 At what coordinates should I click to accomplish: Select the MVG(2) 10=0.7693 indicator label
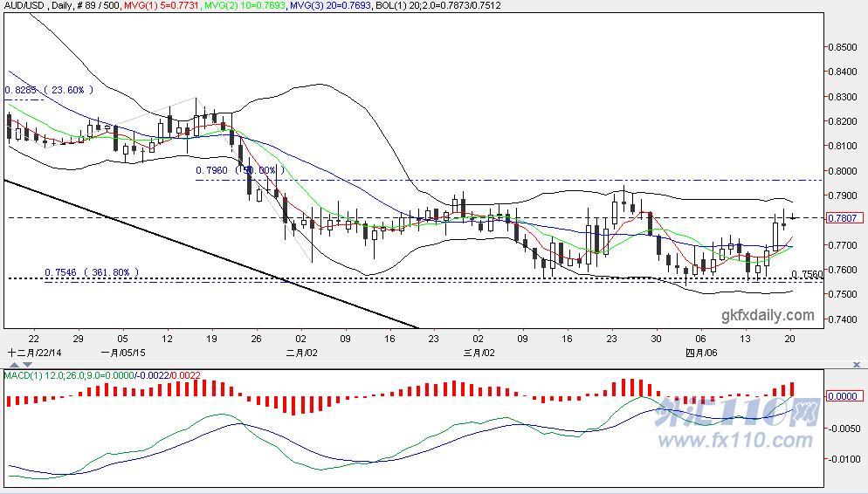click(245, 5)
